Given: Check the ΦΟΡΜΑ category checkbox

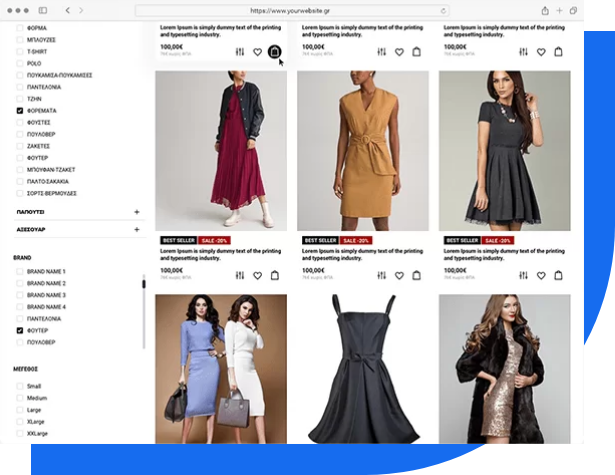Looking at the screenshot, I should [20, 28].
